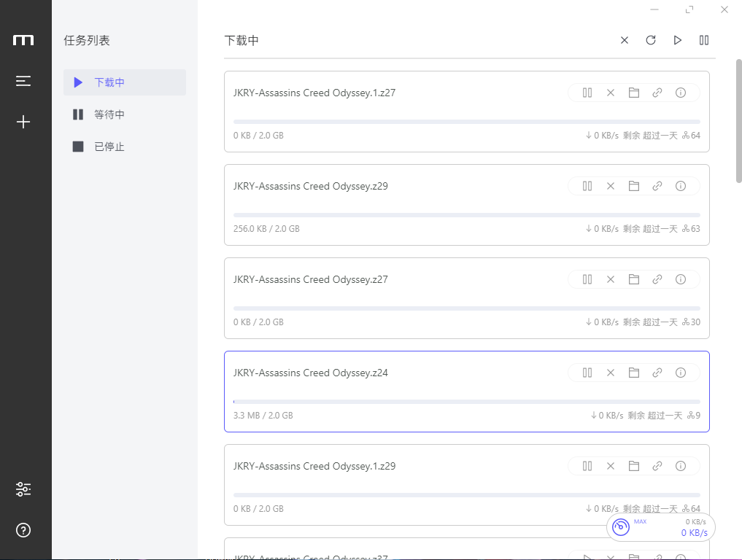
Task: Show info for Odyssey.z27 task
Action: (x=681, y=279)
